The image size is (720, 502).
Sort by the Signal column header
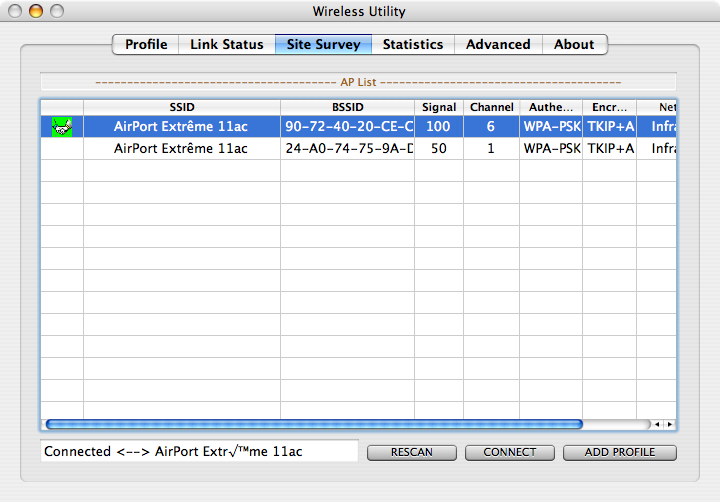pos(439,107)
